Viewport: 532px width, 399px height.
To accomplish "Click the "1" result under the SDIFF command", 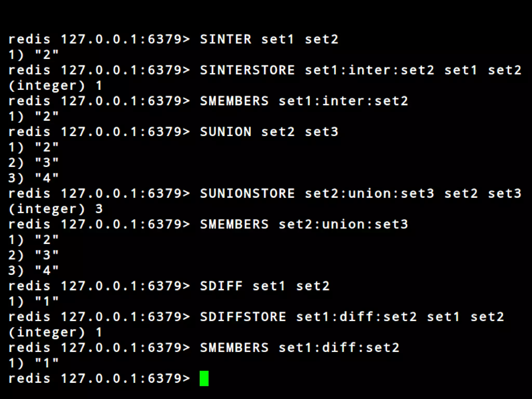I will pyautogui.click(x=47, y=301).
